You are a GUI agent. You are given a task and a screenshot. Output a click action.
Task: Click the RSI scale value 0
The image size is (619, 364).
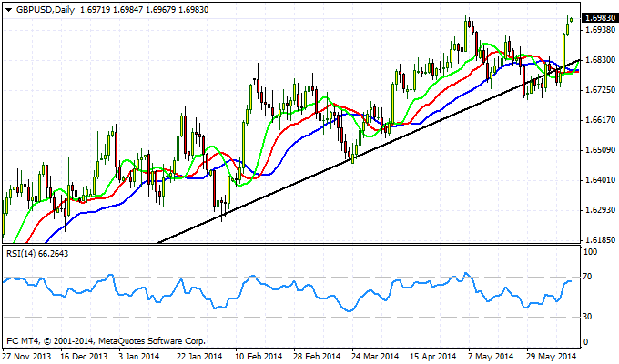[585, 342]
